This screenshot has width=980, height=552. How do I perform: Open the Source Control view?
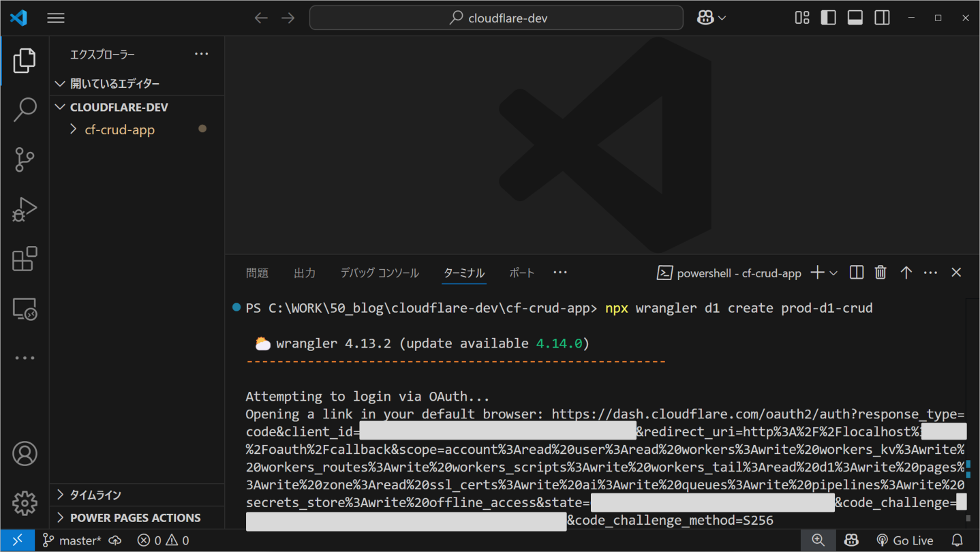pyautogui.click(x=25, y=159)
